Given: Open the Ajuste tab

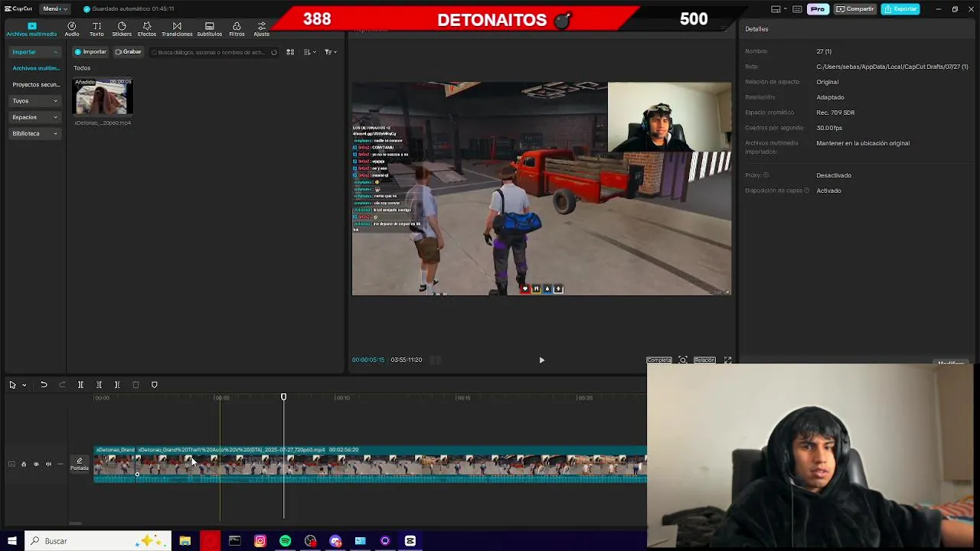Looking at the screenshot, I should pyautogui.click(x=261, y=29).
